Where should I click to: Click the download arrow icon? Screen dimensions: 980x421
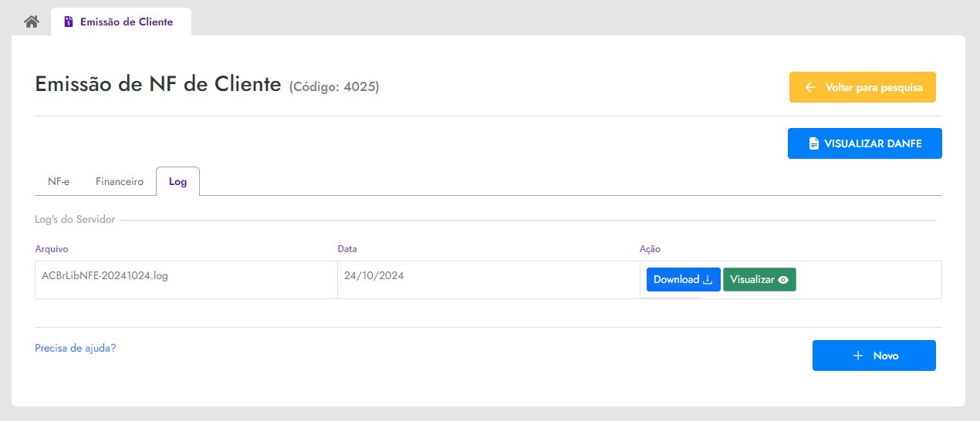click(x=708, y=280)
